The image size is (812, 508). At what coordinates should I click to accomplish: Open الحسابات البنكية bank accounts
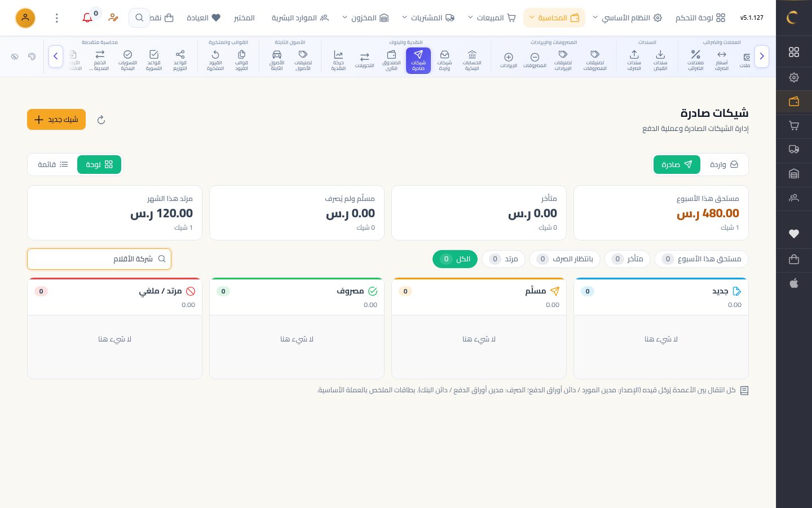pos(472,60)
